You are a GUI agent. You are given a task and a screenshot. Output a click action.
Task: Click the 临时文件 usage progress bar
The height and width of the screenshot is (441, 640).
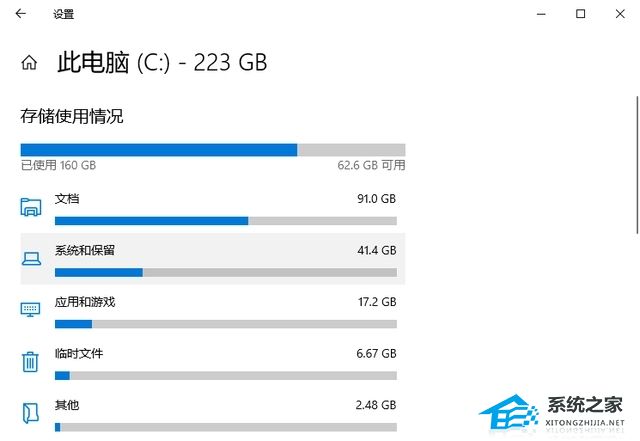tap(225, 375)
